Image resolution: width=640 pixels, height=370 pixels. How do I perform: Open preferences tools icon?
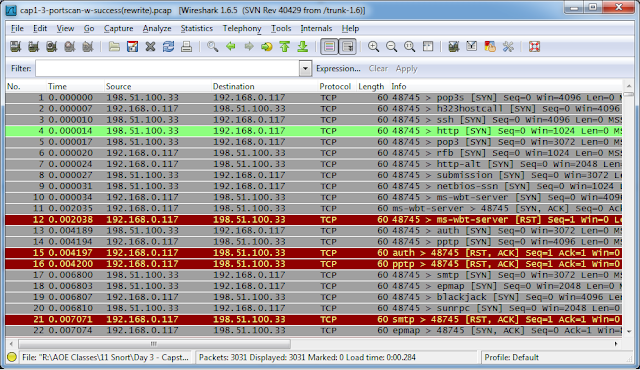point(508,47)
